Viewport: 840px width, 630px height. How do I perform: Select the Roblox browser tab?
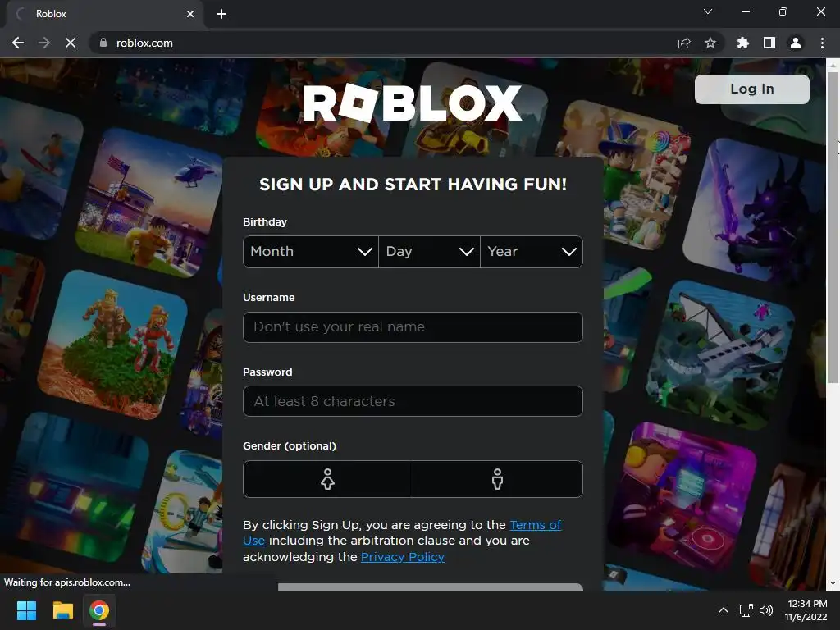point(104,14)
